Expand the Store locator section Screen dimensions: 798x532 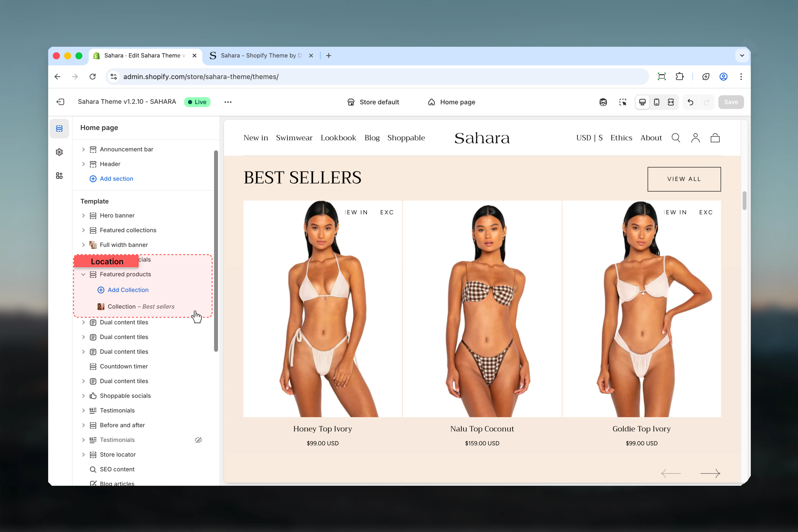tap(83, 455)
